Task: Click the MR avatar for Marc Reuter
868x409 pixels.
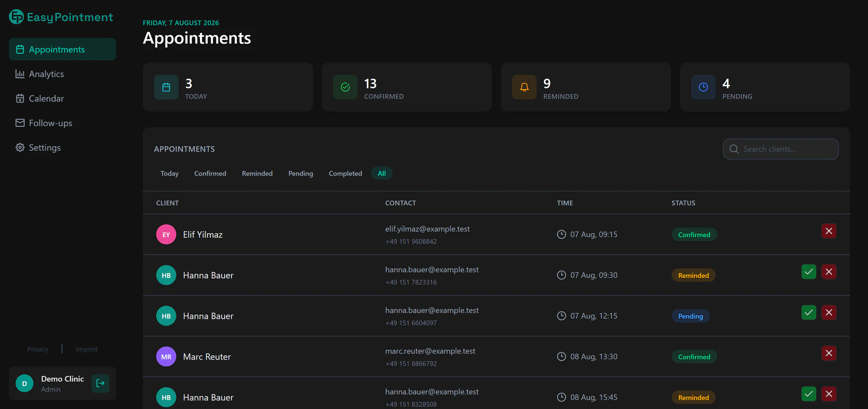Action: pyautogui.click(x=166, y=357)
